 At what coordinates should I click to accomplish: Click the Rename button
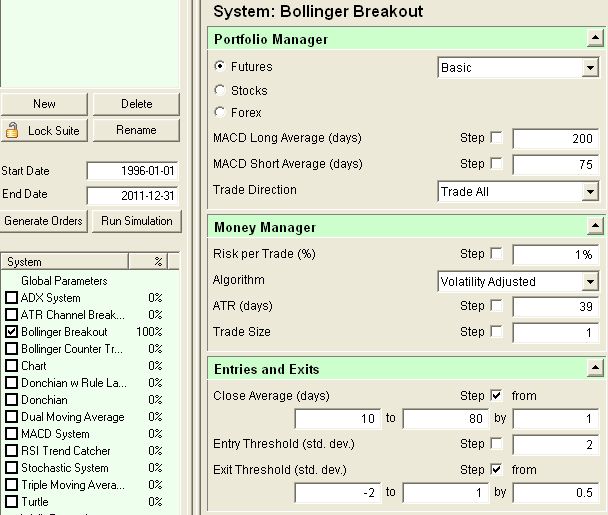(x=136, y=130)
